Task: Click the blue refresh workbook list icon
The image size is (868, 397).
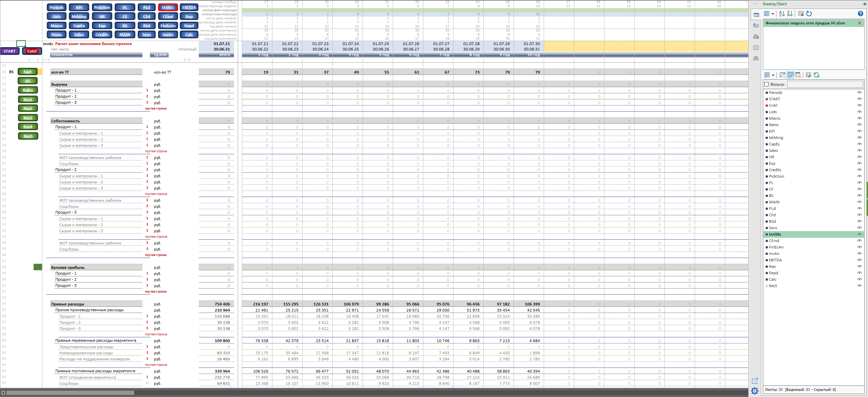Action: click(x=809, y=14)
